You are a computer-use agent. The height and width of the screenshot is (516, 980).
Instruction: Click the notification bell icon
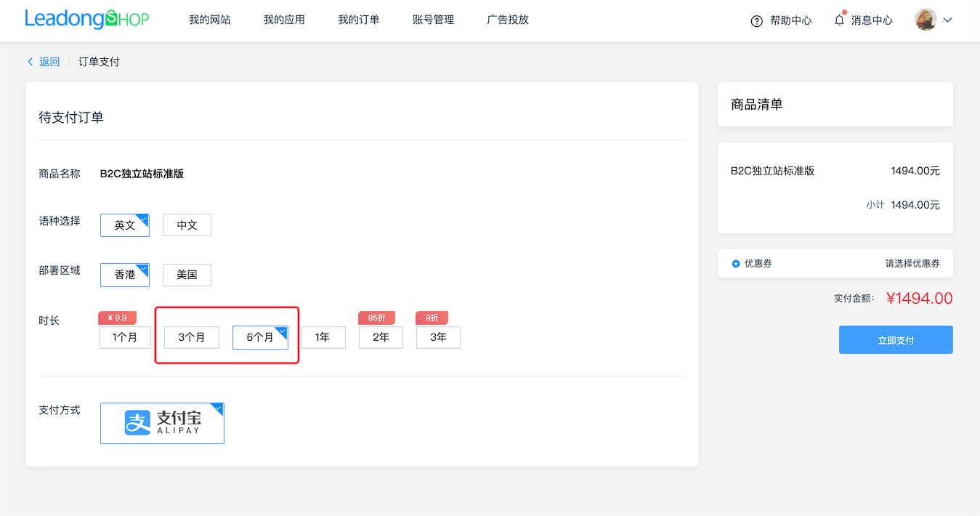[x=839, y=20]
